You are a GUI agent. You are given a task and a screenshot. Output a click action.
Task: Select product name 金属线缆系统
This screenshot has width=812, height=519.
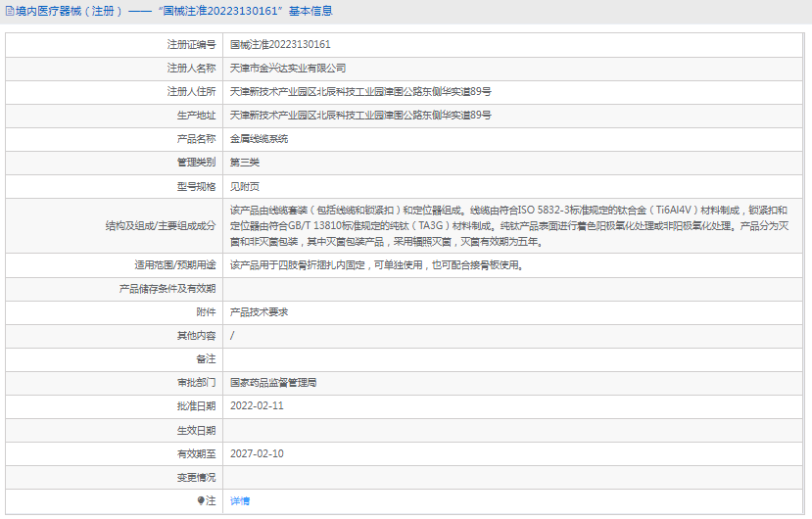(x=259, y=139)
